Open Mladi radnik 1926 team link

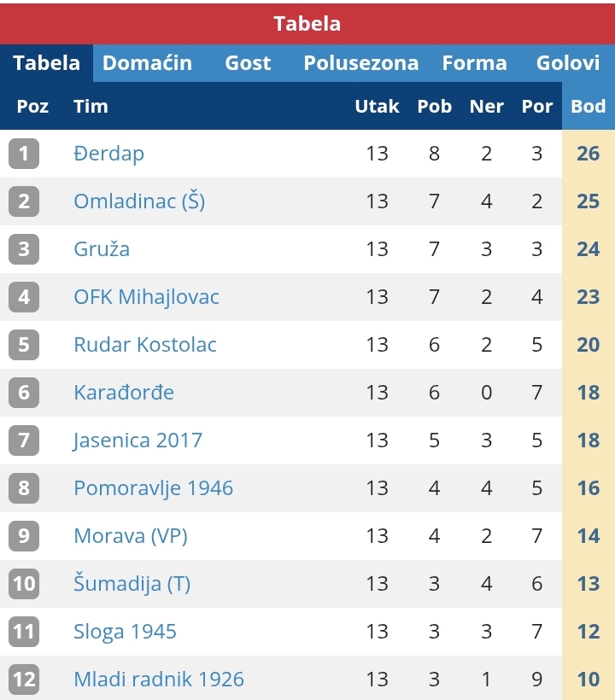click(159, 680)
